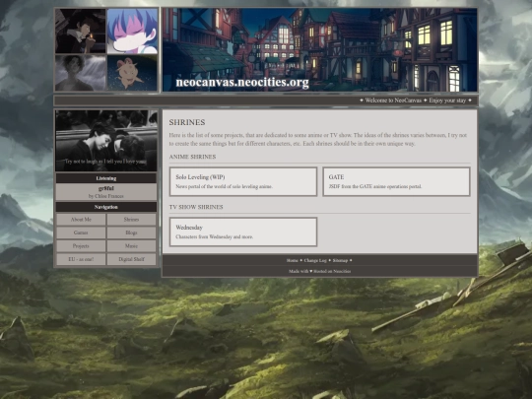The image size is (532, 399).
Task: Click the SHRINES page heading
Action: click(x=187, y=122)
